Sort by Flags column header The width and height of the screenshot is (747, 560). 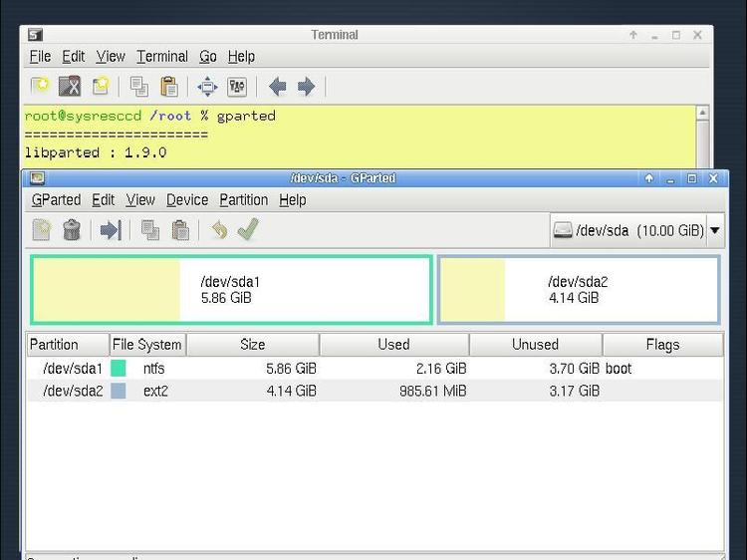pos(662,345)
